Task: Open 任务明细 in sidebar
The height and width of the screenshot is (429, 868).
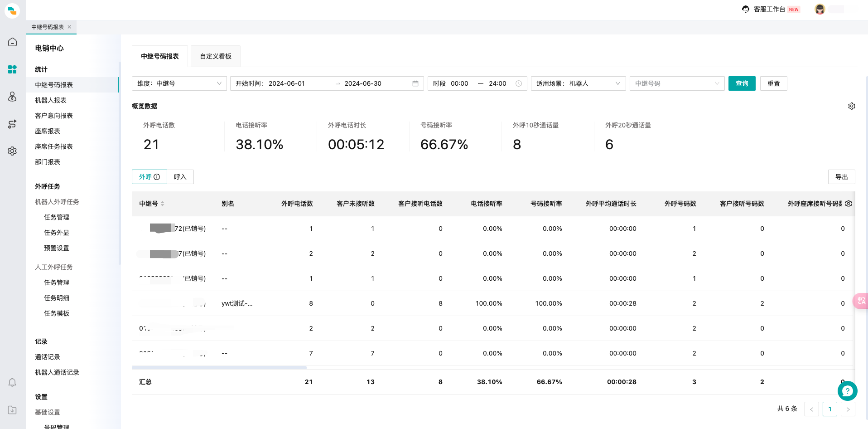Action: (57, 298)
